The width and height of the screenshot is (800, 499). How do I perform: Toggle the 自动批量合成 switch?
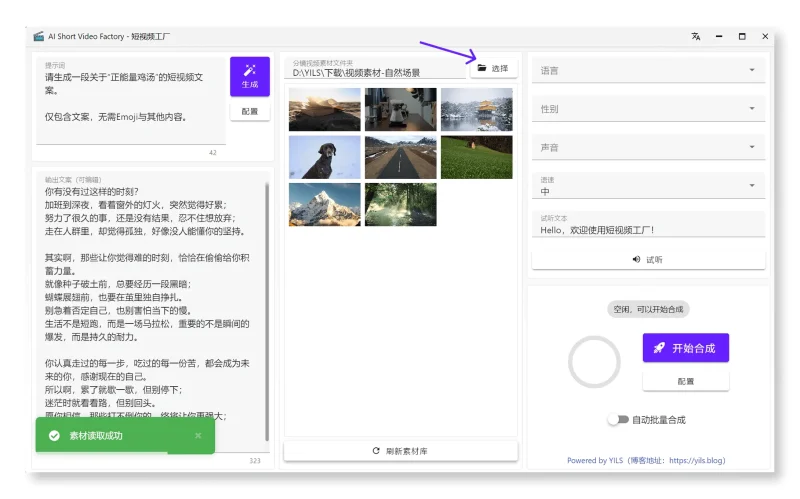[617, 419]
